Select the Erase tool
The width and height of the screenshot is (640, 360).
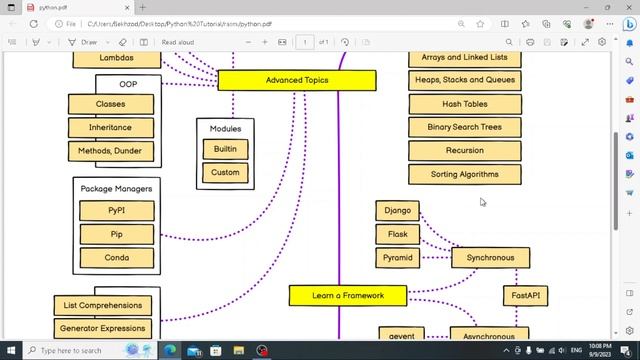click(122, 42)
